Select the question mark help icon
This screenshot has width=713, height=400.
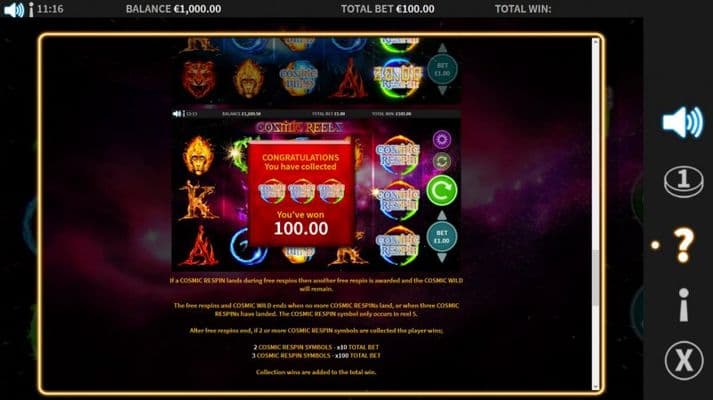683,245
